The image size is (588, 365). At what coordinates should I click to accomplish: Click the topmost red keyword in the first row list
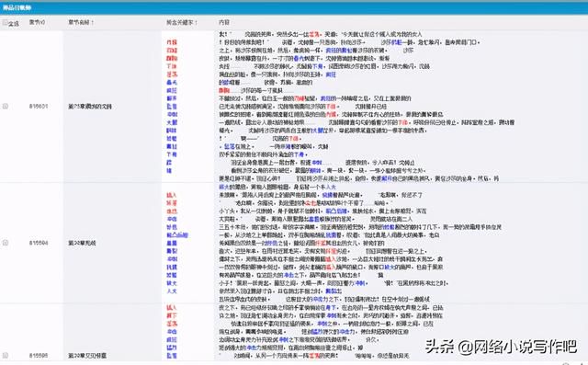point(172,42)
